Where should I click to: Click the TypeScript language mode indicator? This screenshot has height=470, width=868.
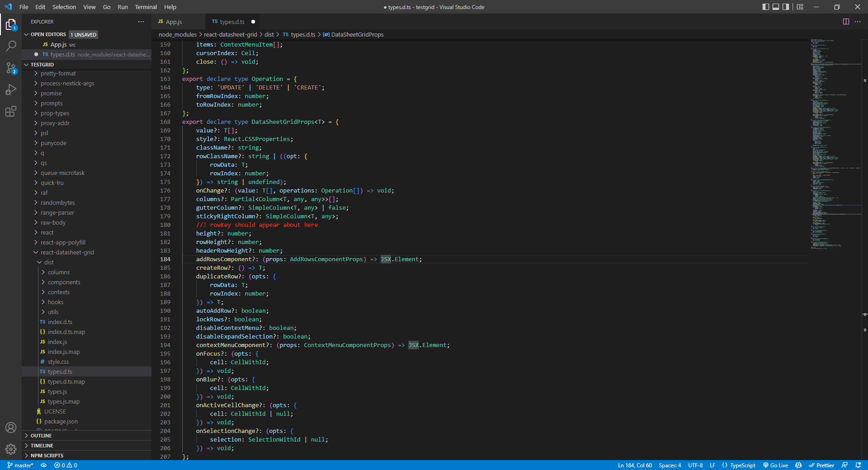point(742,465)
